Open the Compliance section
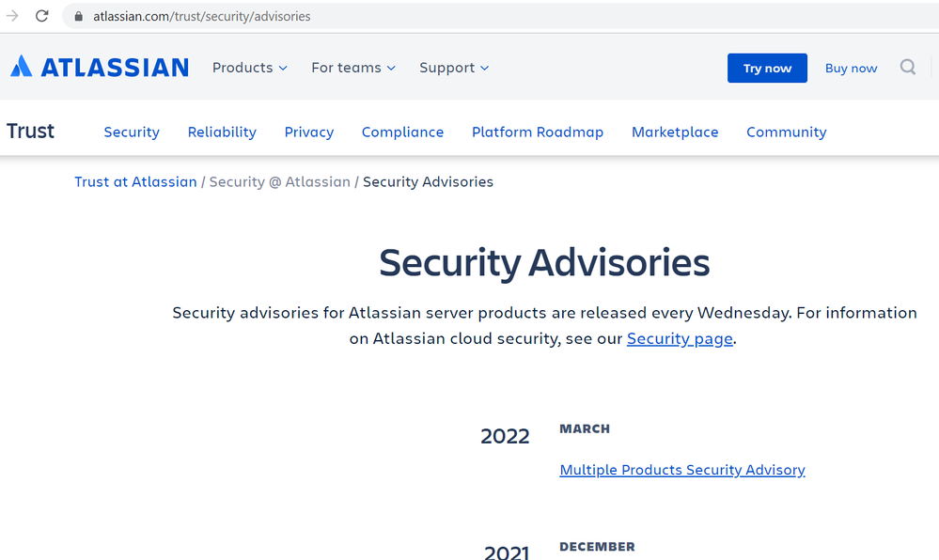The width and height of the screenshot is (939, 560). click(x=402, y=132)
